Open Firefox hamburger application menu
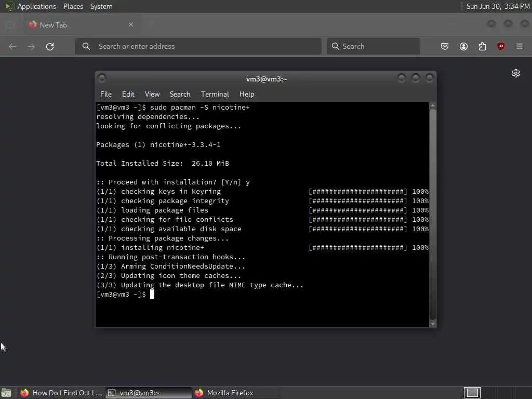 pyautogui.click(x=520, y=46)
